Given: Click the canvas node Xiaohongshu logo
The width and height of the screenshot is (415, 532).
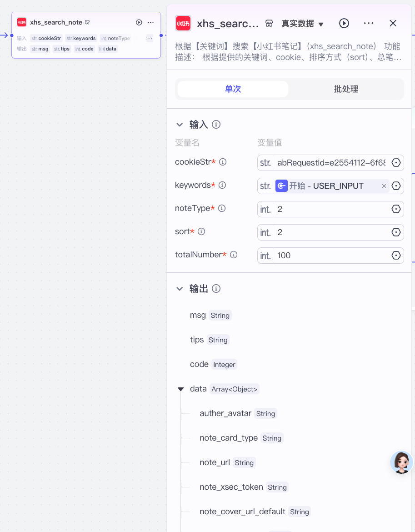Looking at the screenshot, I should 22,22.
